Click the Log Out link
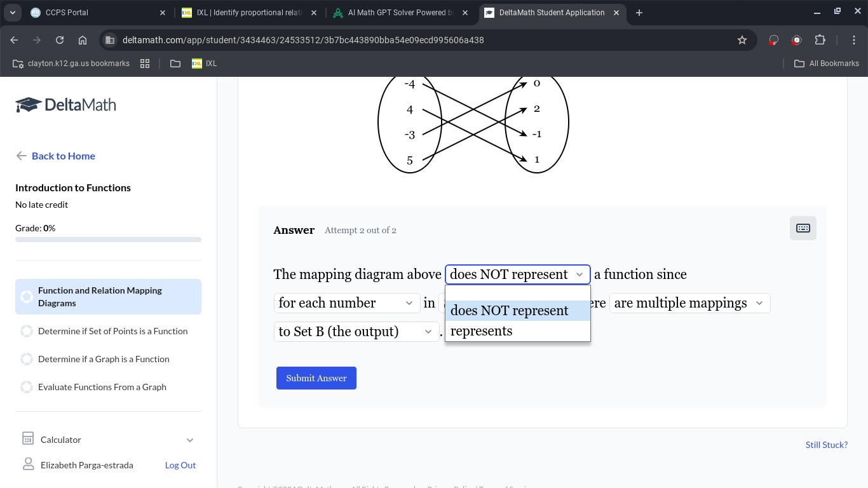Image resolution: width=868 pixels, height=488 pixels. pos(180,465)
